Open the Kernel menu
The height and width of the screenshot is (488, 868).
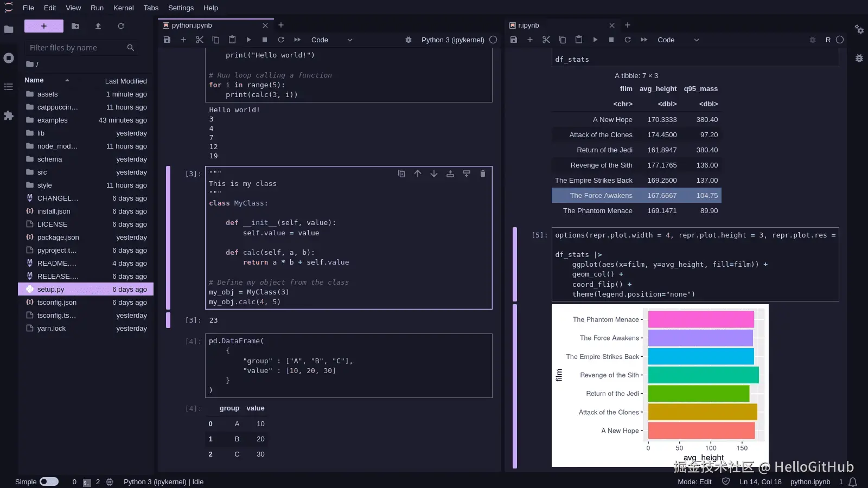[x=124, y=8]
